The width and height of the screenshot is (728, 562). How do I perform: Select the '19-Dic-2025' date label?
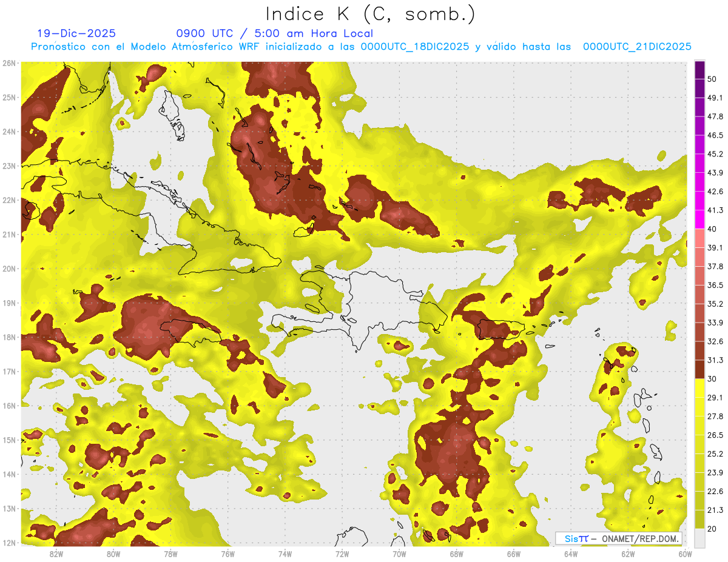click(76, 33)
